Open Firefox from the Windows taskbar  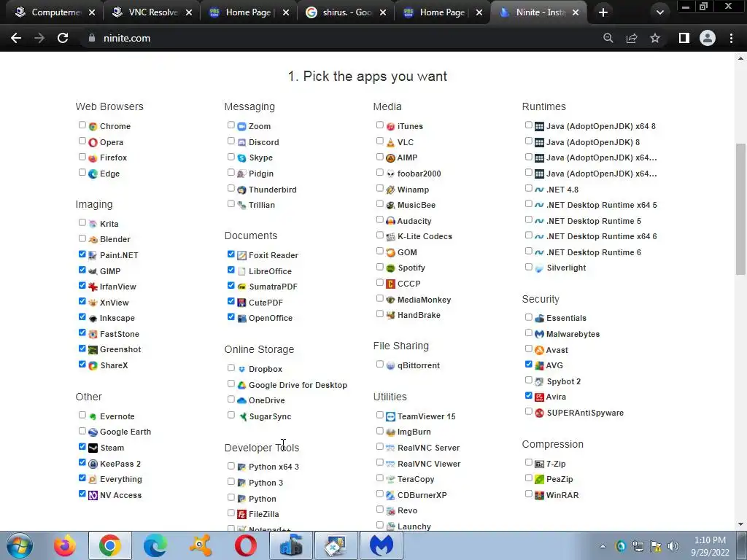[x=65, y=545]
